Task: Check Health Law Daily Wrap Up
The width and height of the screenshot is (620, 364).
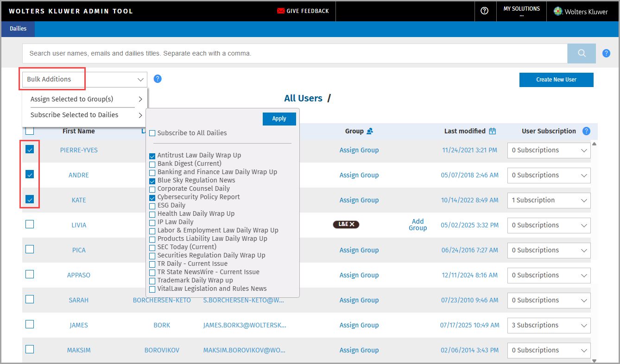Action: pyautogui.click(x=152, y=214)
